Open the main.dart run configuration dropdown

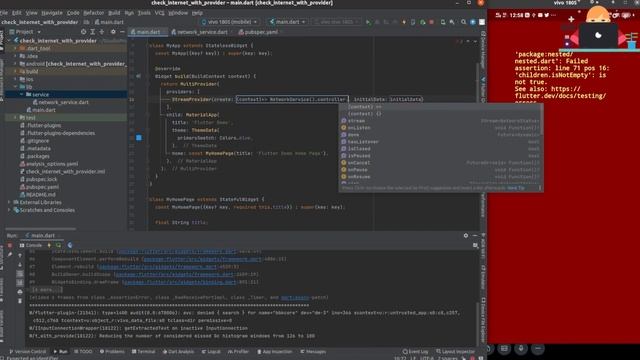tap(287, 22)
